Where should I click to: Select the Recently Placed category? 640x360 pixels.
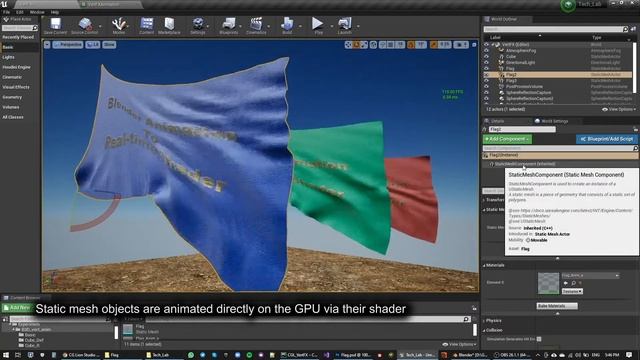[18, 37]
